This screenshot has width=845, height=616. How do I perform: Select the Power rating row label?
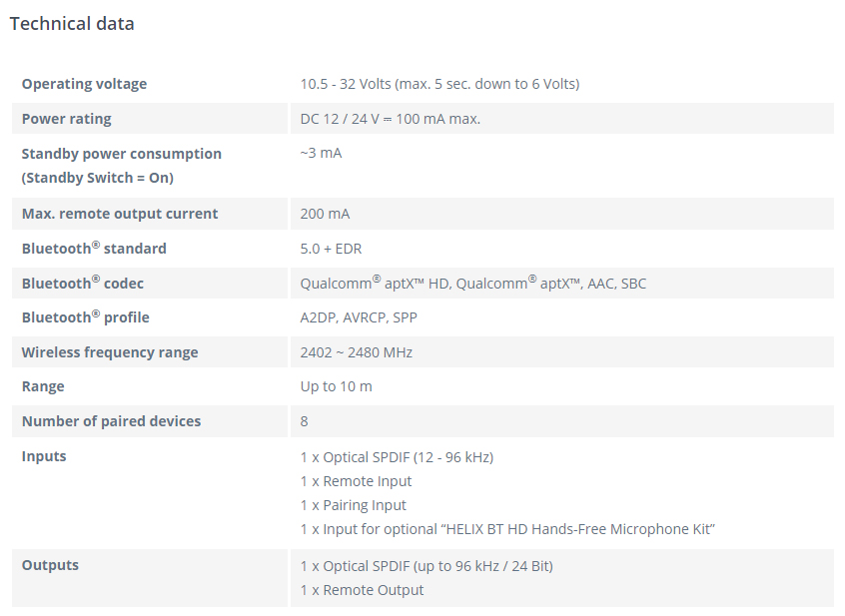66,119
